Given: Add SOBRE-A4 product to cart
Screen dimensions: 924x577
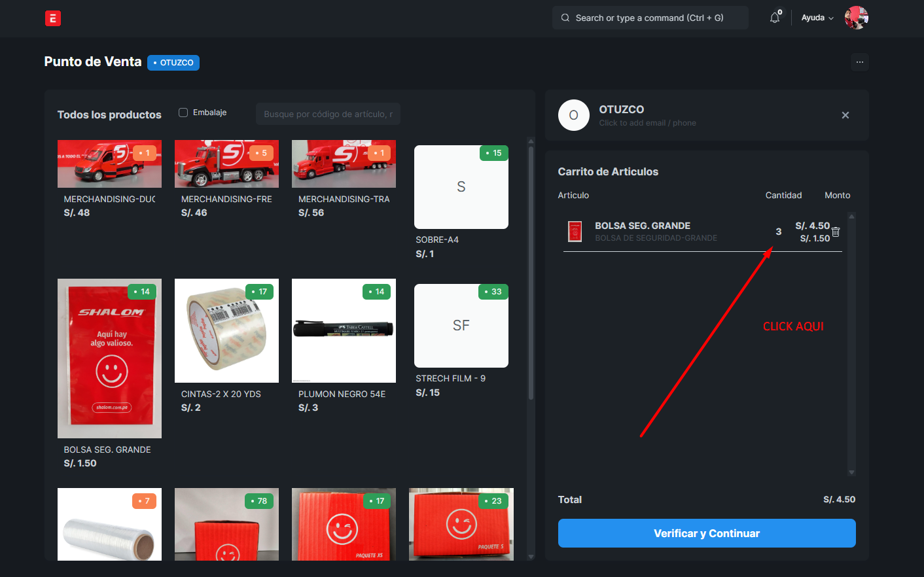Looking at the screenshot, I should (461, 188).
